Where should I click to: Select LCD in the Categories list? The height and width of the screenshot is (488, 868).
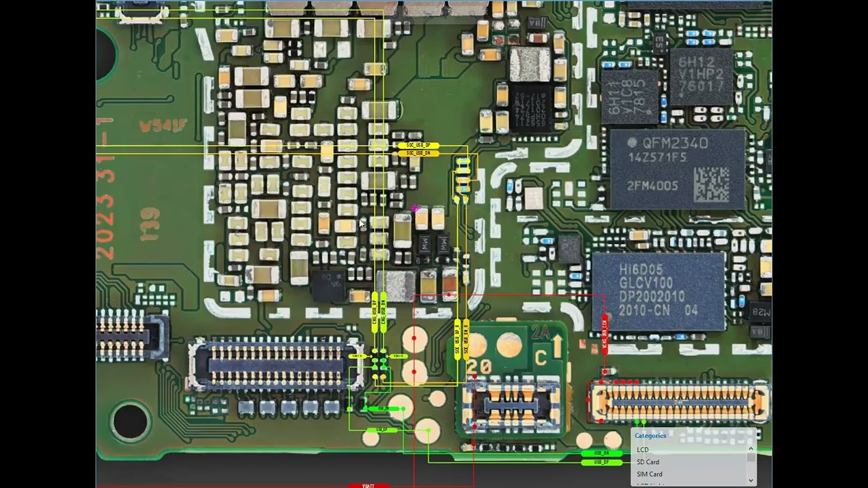coord(643,450)
